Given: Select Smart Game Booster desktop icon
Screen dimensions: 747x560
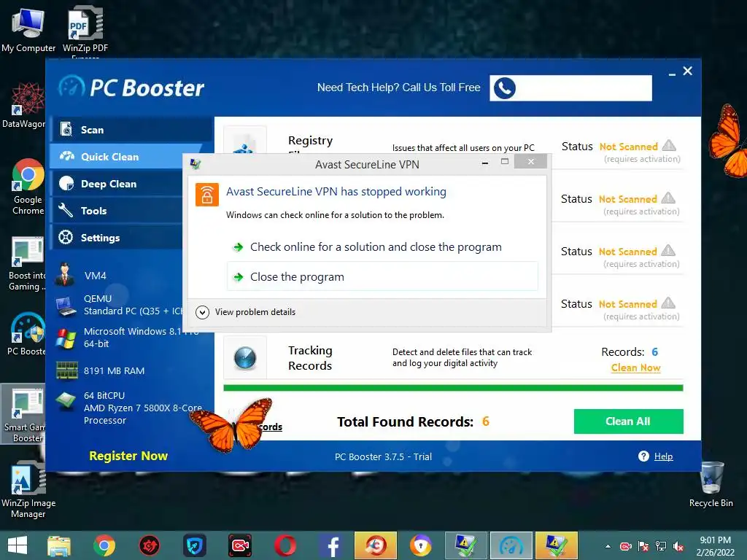Looking at the screenshot, I should pyautogui.click(x=24, y=414).
